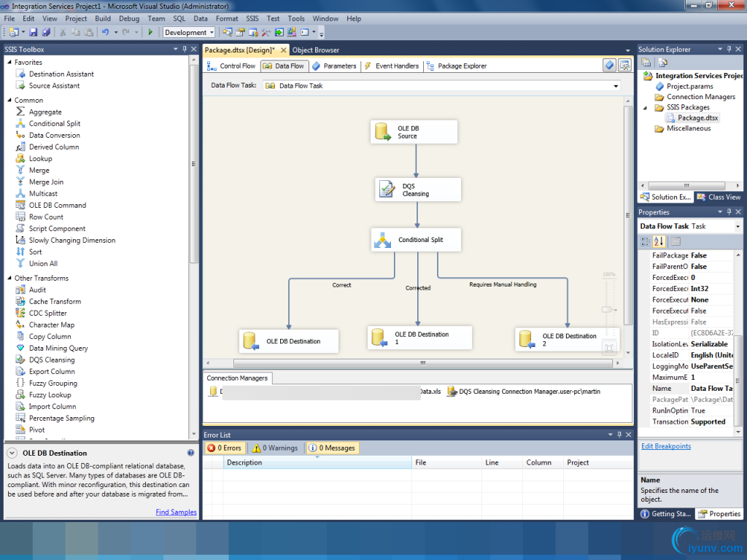The height and width of the screenshot is (560, 747).
Task: Click the designer horizontal scrollbar
Action: tap(422, 363)
